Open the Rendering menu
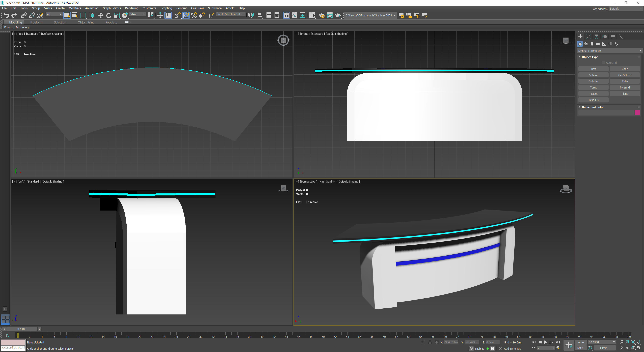The height and width of the screenshot is (352, 644). (131, 8)
